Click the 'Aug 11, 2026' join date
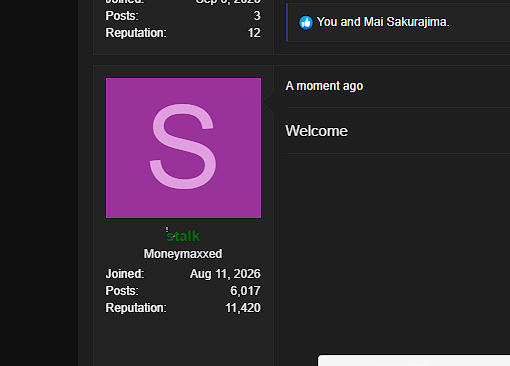The width and height of the screenshot is (510, 366). pyautogui.click(x=225, y=274)
